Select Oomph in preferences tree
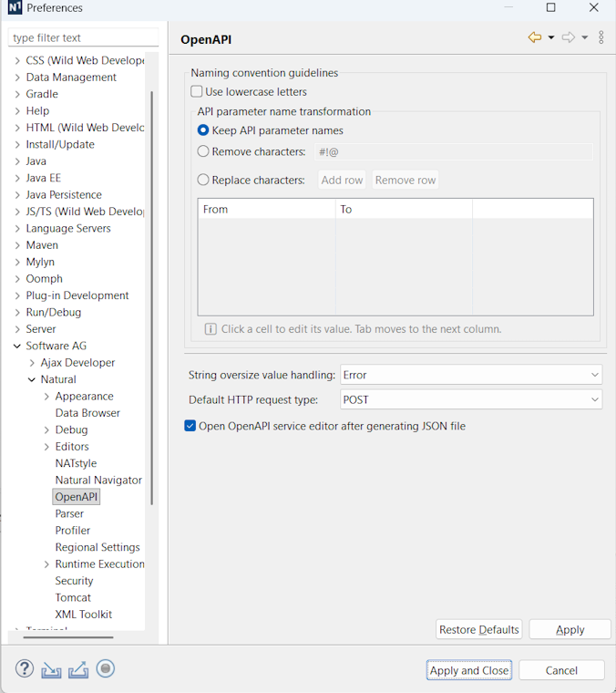Image resolution: width=616 pixels, height=693 pixels. point(44,279)
